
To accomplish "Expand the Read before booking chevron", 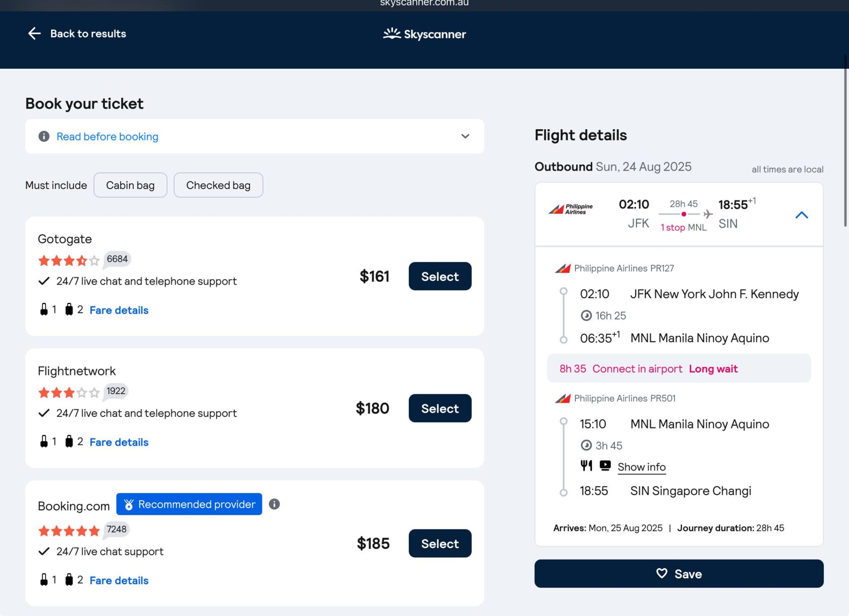I will click(x=465, y=136).
